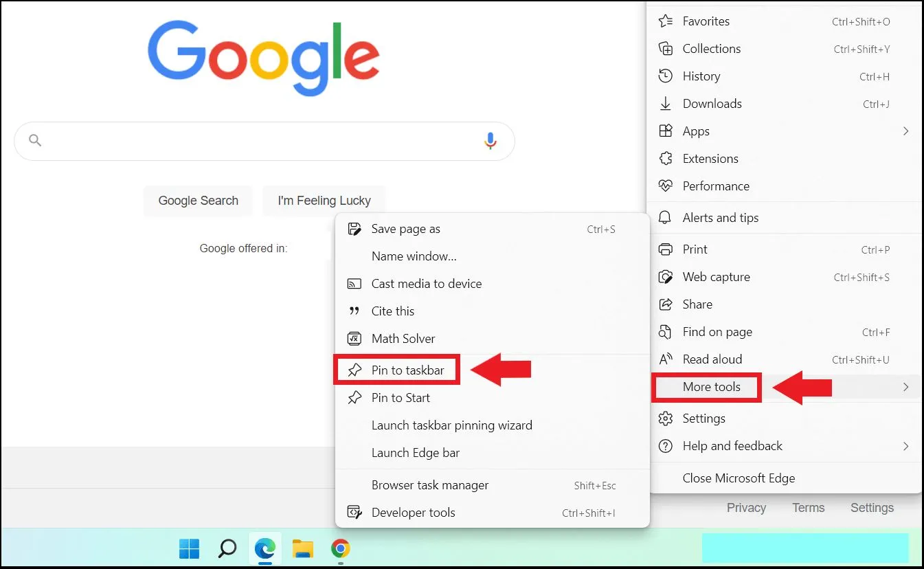This screenshot has height=569, width=924.
Task: Expand the Apps submenu
Action: pyautogui.click(x=695, y=131)
